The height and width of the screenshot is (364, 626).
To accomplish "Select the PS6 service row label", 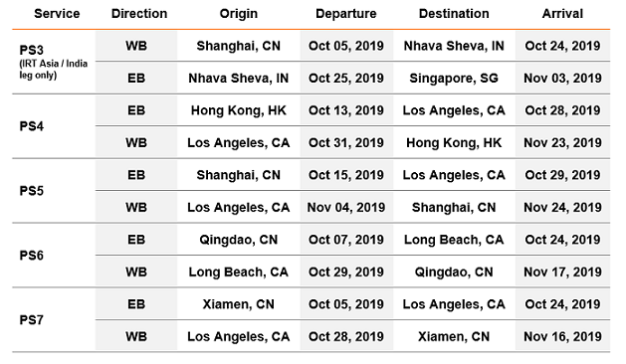I will (x=32, y=256).
